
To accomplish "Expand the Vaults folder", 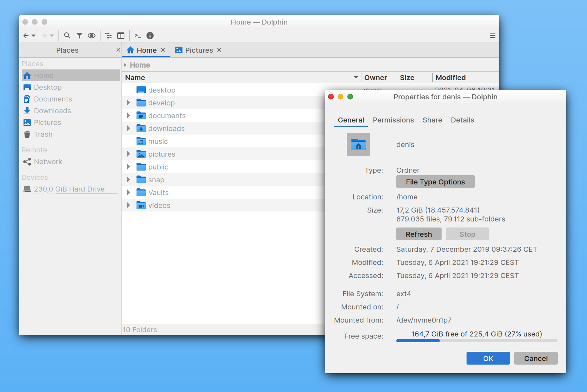I will (x=129, y=193).
